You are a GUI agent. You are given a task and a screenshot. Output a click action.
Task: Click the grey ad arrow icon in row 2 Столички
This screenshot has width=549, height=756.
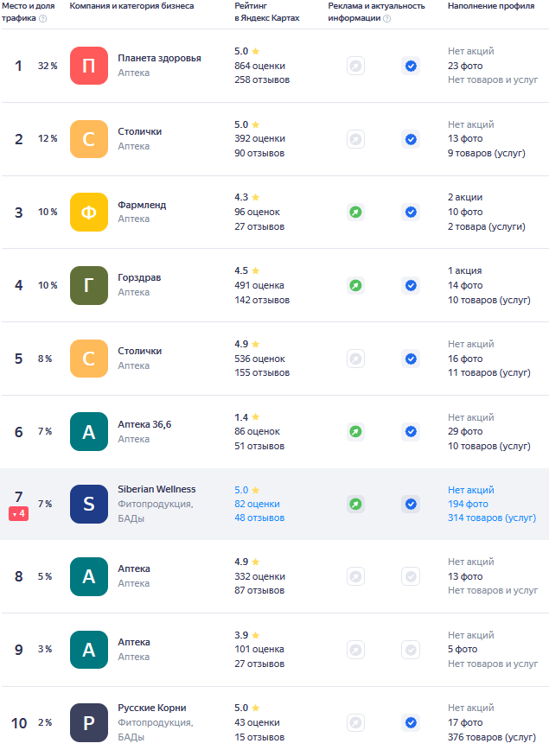[x=355, y=139]
